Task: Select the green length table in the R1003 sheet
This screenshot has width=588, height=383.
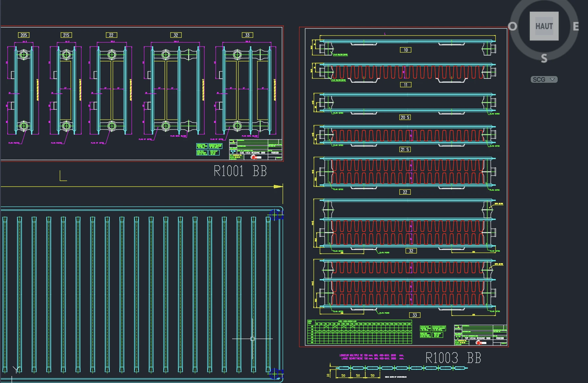Action: pyautogui.click(x=360, y=332)
